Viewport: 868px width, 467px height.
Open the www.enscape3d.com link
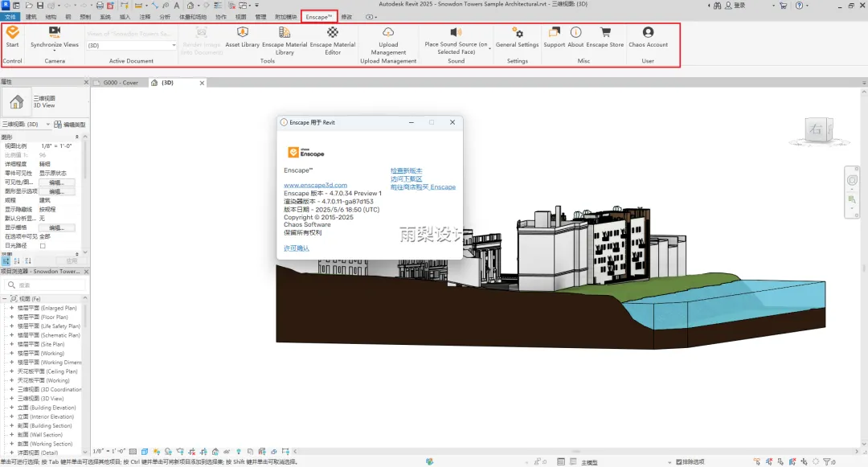pyautogui.click(x=316, y=186)
